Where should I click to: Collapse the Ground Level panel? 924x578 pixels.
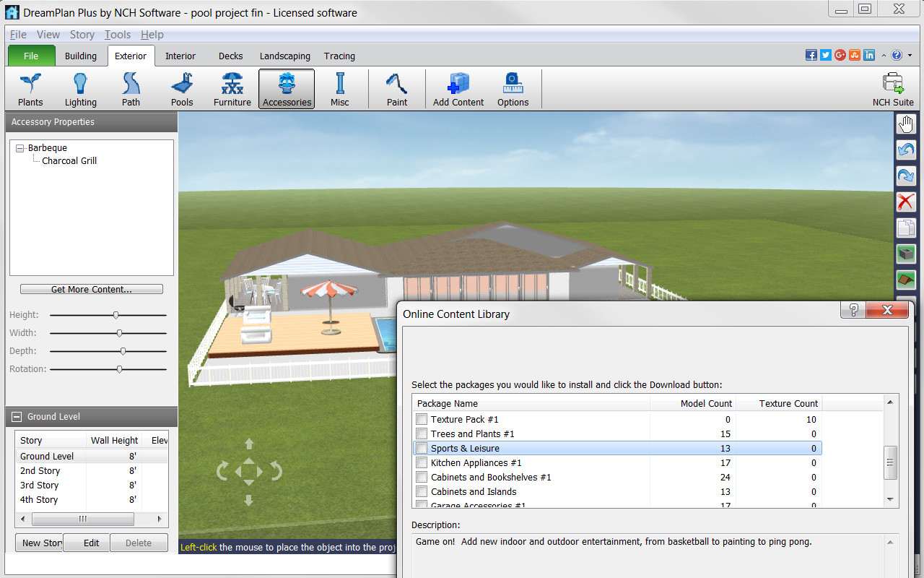click(16, 416)
